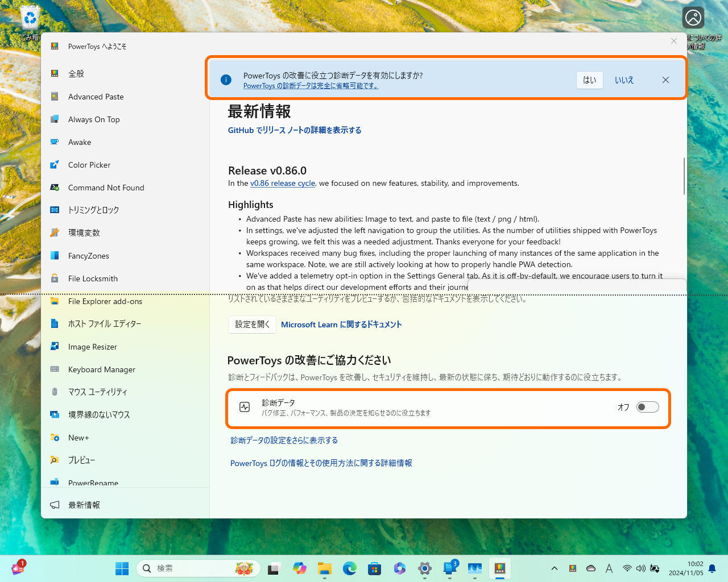Click the taskbar 検索 search box
The image size is (728, 582).
click(x=198, y=568)
